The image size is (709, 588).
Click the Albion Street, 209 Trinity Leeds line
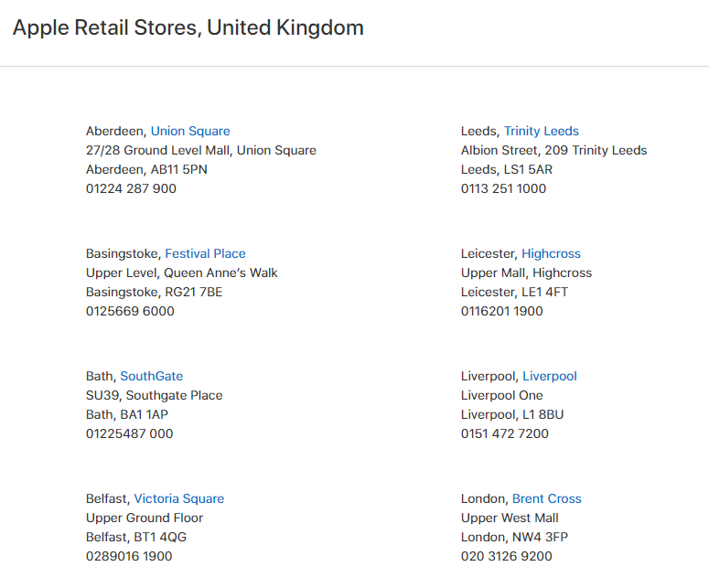(x=553, y=150)
